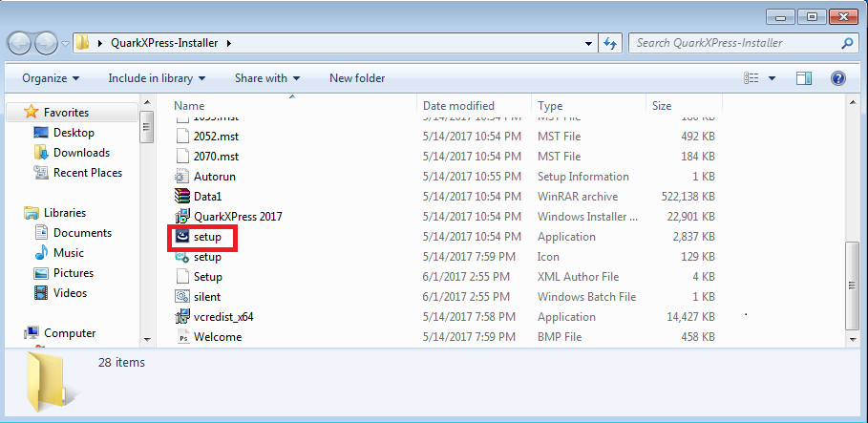This screenshot has height=423, width=868.
Task: Click the Search QuarkXPress-Installer search box
Action: 735,43
